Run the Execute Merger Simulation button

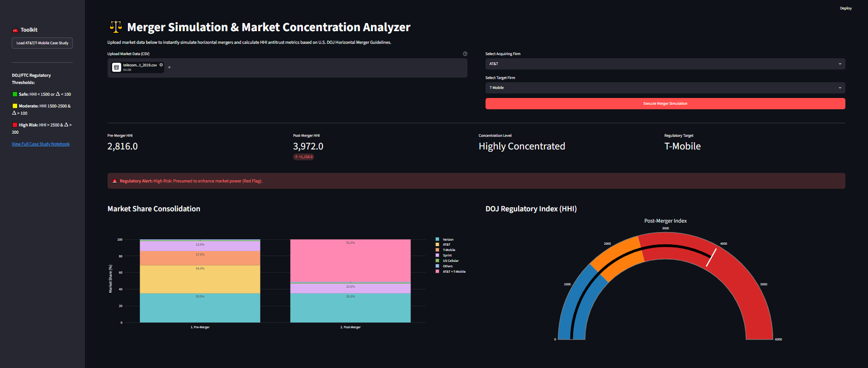pyautogui.click(x=665, y=103)
